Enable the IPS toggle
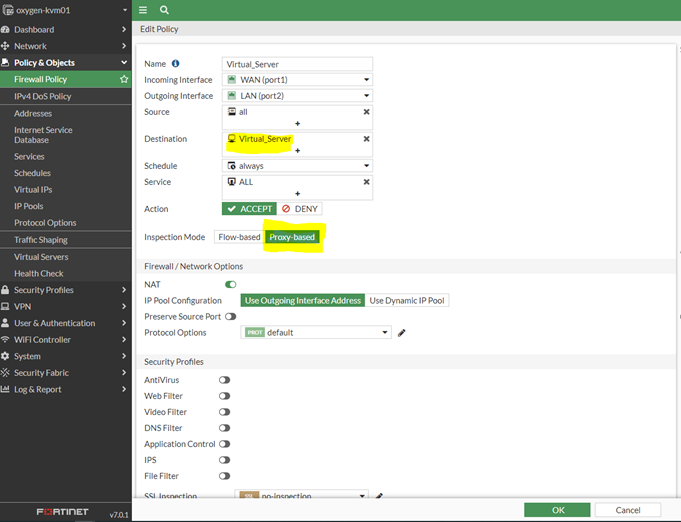 pos(225,460)
